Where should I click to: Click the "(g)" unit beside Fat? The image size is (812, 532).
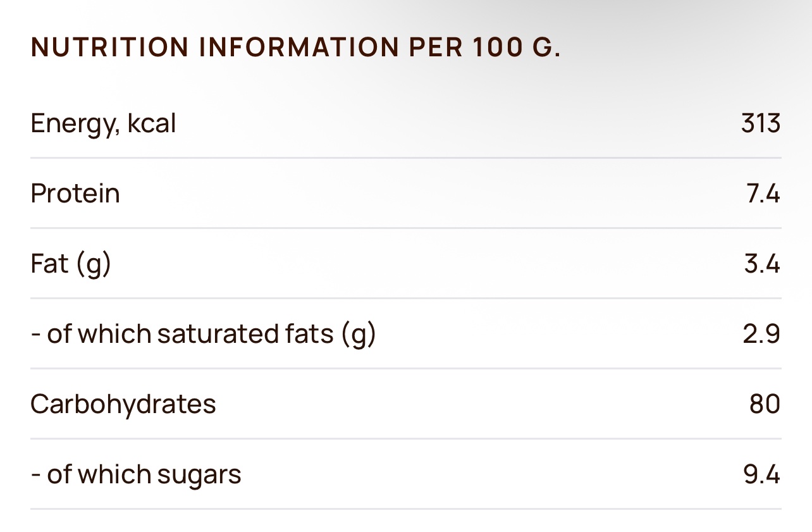(94, 263)
